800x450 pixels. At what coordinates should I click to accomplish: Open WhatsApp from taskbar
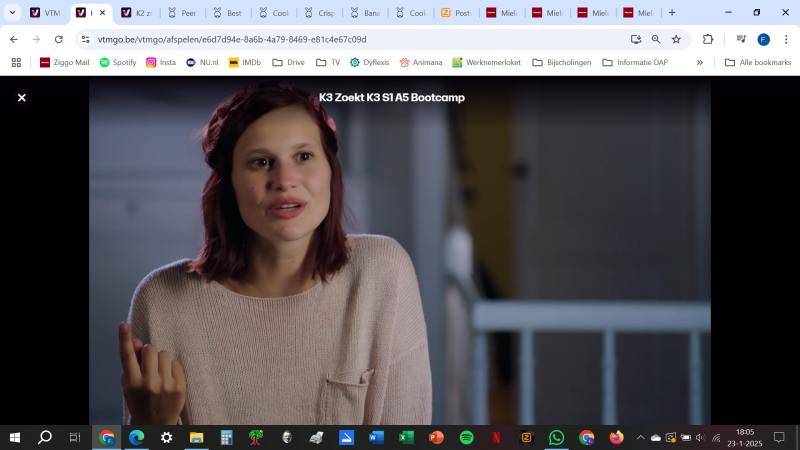(556, 437)
